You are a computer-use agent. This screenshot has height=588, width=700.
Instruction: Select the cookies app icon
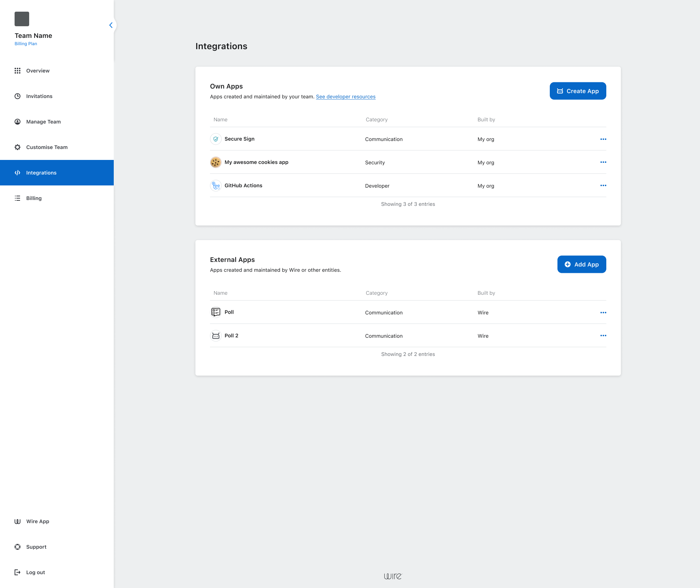[x=215, y=162]
